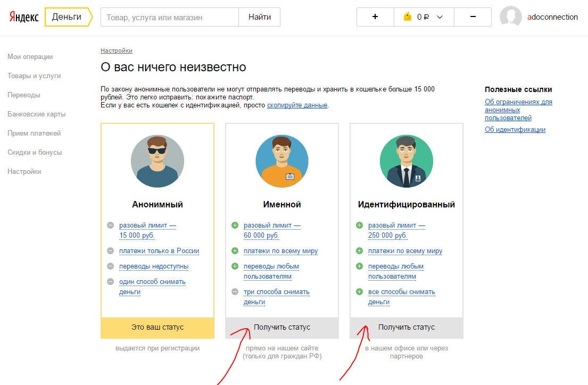Click the О вас ничего неизвестно heading
This screenshot has height=385, width=588.
pos(173,67)
